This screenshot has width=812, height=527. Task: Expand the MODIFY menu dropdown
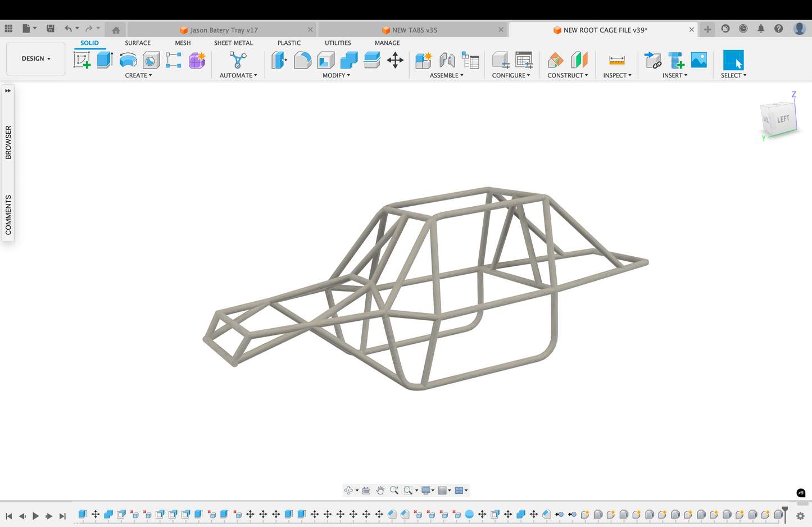click(336, 75)
